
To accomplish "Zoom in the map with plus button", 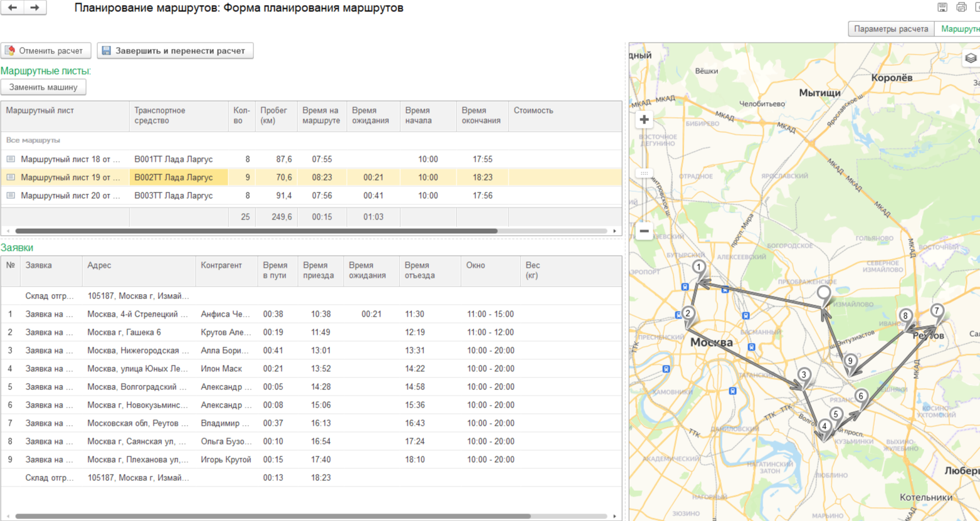I will coord(644,120).
